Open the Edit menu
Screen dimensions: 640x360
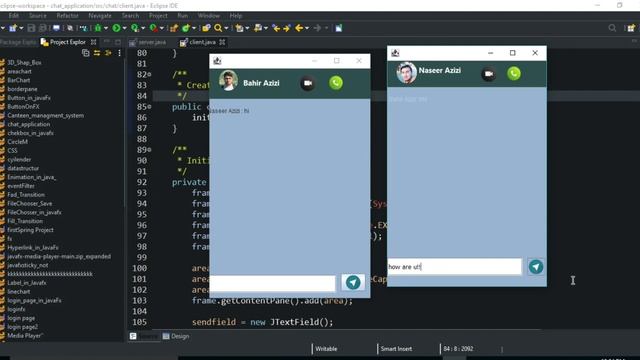[x=13, y=16]
